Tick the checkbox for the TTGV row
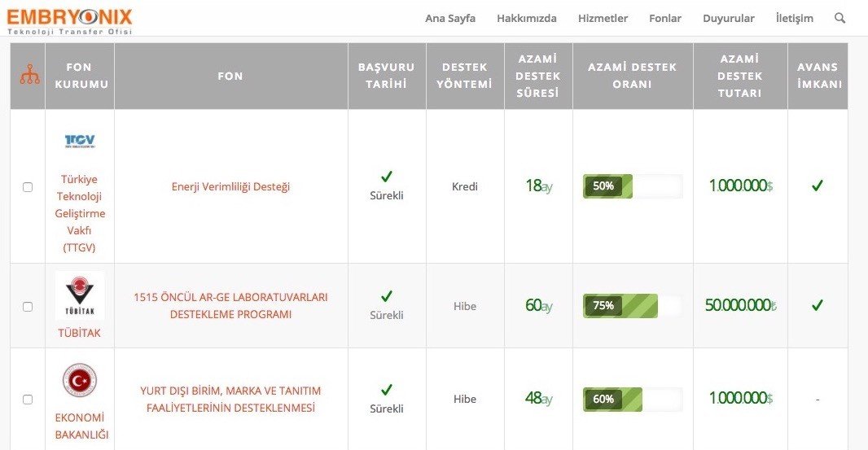Screen dimensions: 868x450 (28, 187)
